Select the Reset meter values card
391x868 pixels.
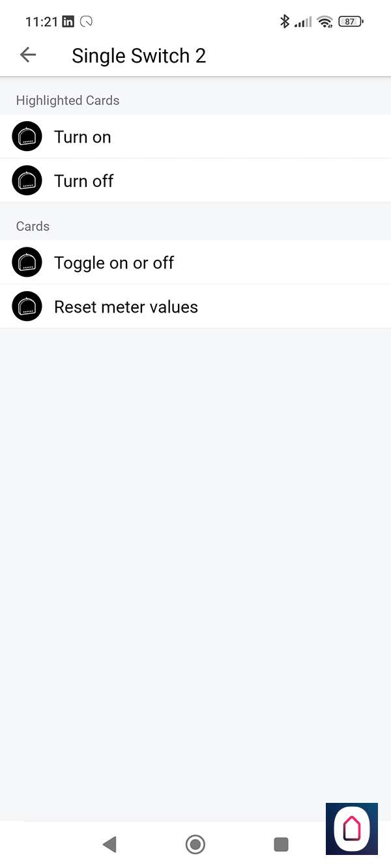[x=126, y=307]
